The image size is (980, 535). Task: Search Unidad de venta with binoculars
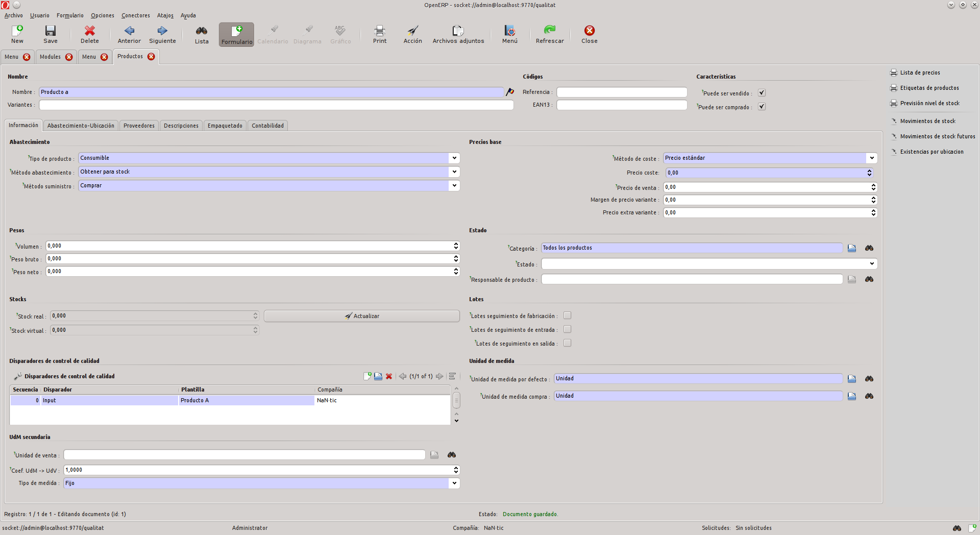tap(452, 455)
